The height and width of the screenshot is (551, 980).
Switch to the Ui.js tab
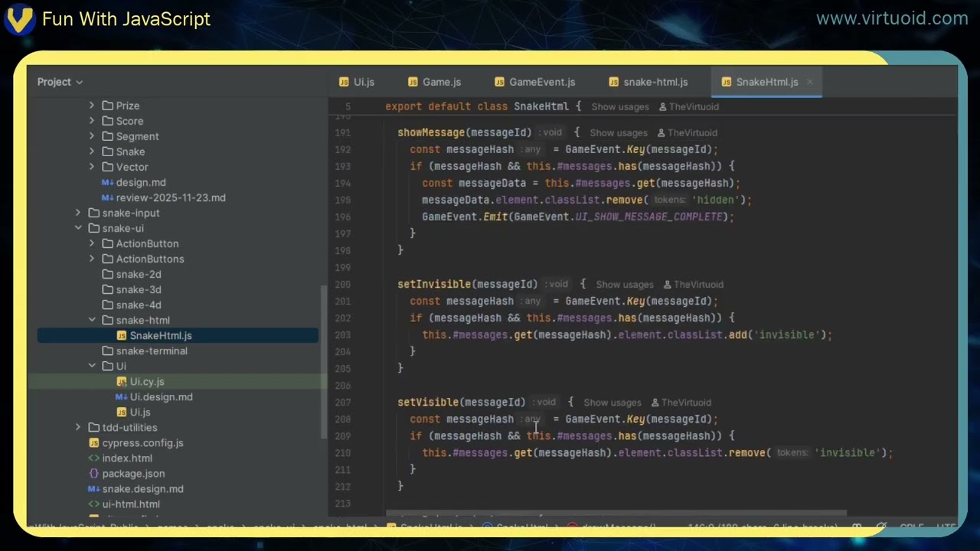tap(357, 82)
